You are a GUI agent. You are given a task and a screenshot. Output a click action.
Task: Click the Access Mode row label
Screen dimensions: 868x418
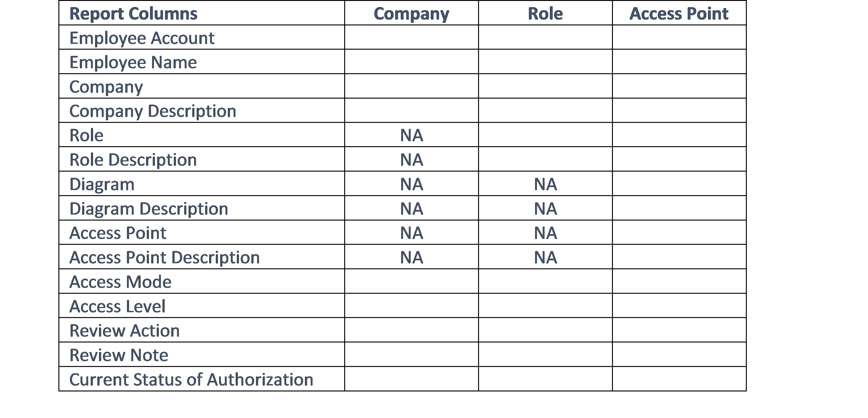[120, 282]
